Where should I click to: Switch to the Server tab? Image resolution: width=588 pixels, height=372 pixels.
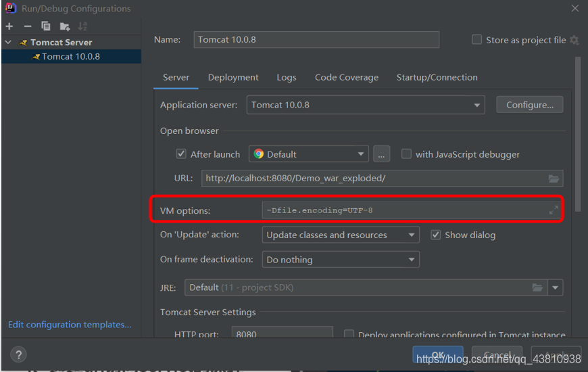pyautogui.click(x=176, y=77)
